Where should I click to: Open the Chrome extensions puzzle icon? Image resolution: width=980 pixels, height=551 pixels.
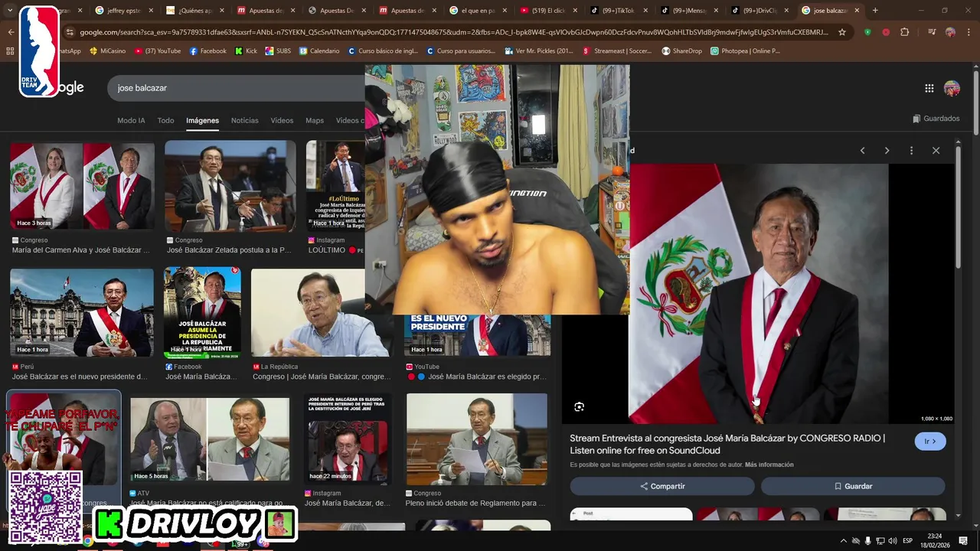905,32
